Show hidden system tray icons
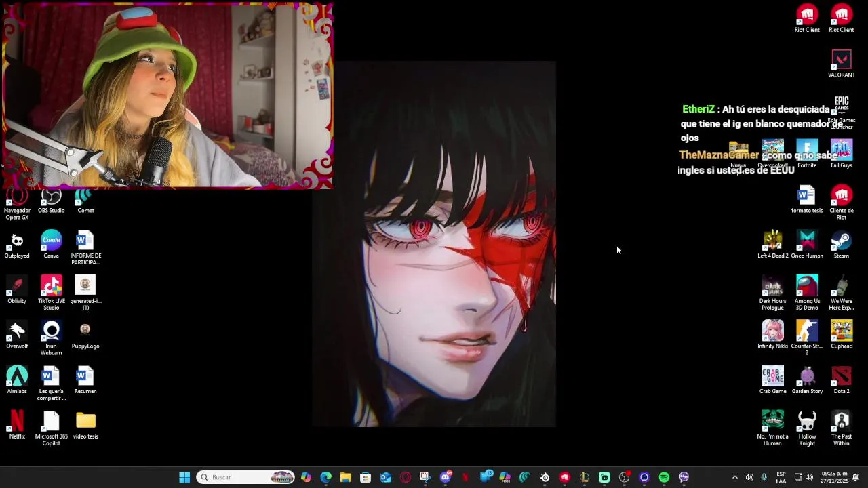 click(x=734, y=477)
